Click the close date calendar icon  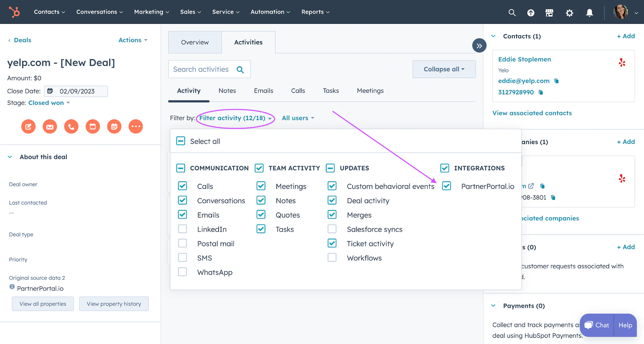[x=50, y=91]
